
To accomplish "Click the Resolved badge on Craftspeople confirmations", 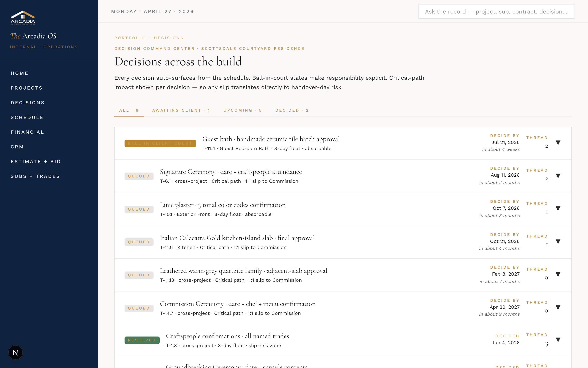I will point(142,340).
